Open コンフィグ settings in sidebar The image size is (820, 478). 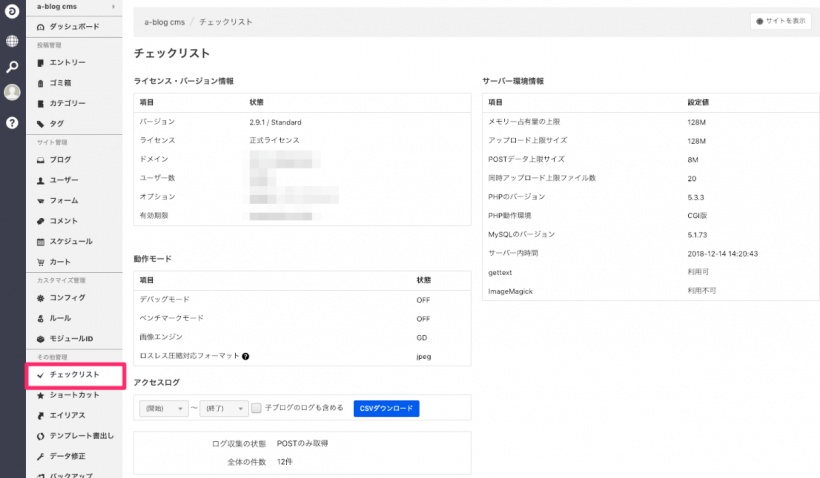click(x=66, y=298)
